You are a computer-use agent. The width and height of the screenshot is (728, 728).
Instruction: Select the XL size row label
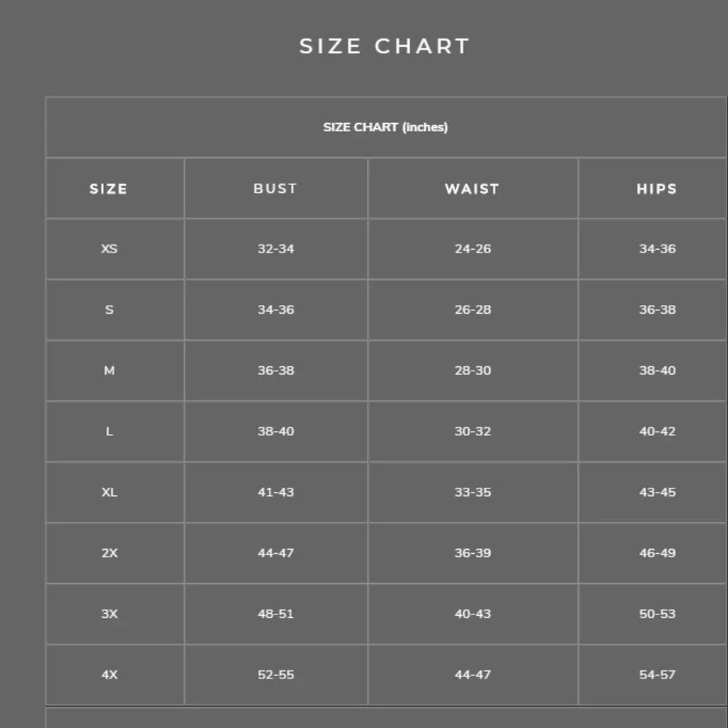(x=109, y=491)
